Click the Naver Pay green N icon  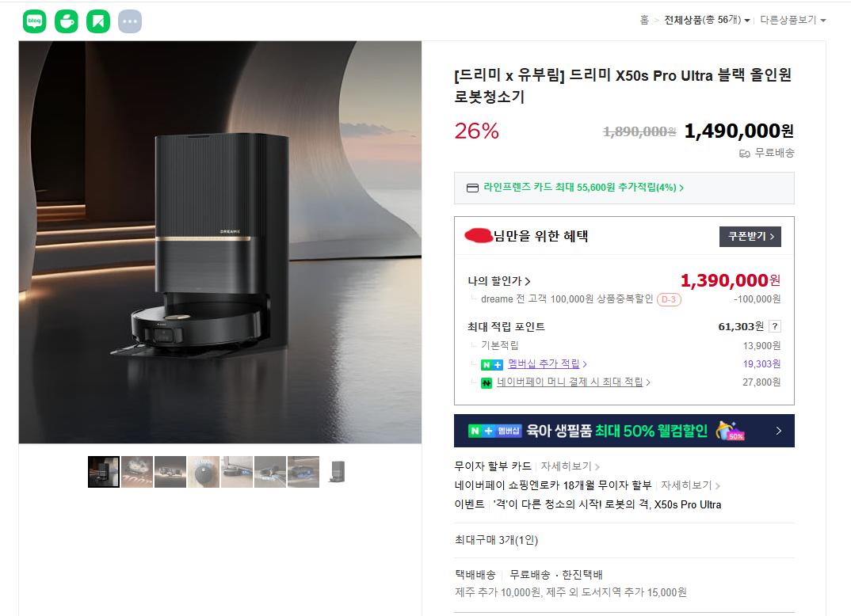(x=487, y=383)
